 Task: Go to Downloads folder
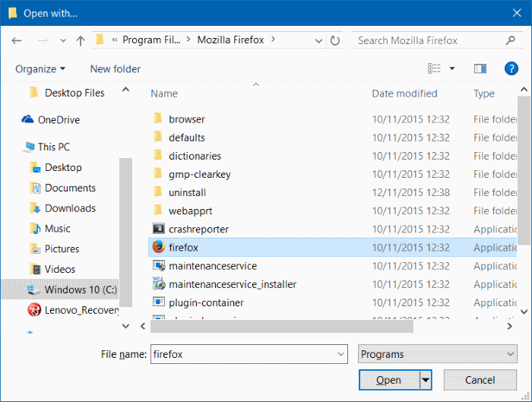[63, 208]
